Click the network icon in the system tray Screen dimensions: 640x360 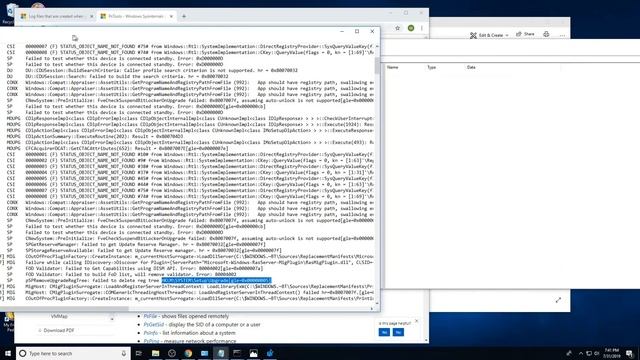pyautogui.click(x=589, y=353)
